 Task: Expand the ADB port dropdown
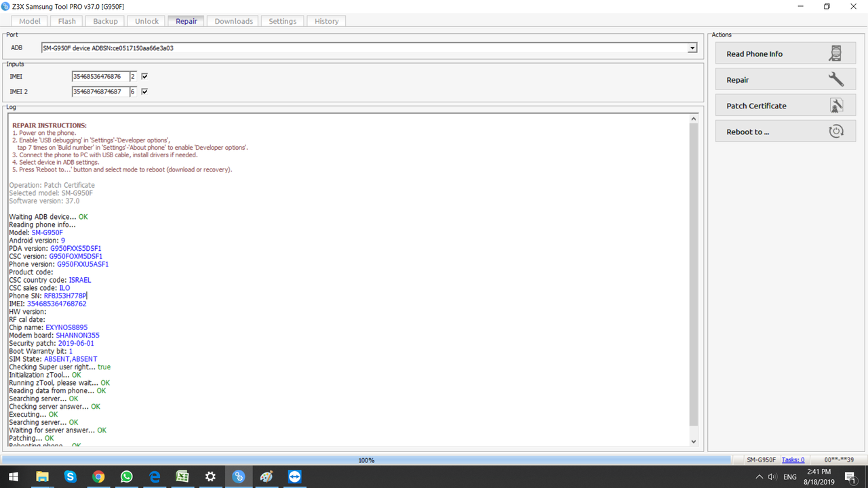click(x=692, y=48)
